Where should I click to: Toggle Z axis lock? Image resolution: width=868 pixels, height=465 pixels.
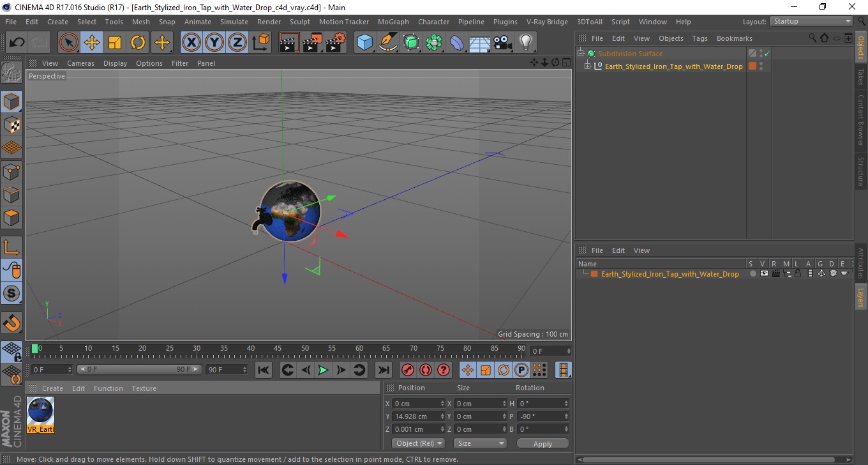237,43
